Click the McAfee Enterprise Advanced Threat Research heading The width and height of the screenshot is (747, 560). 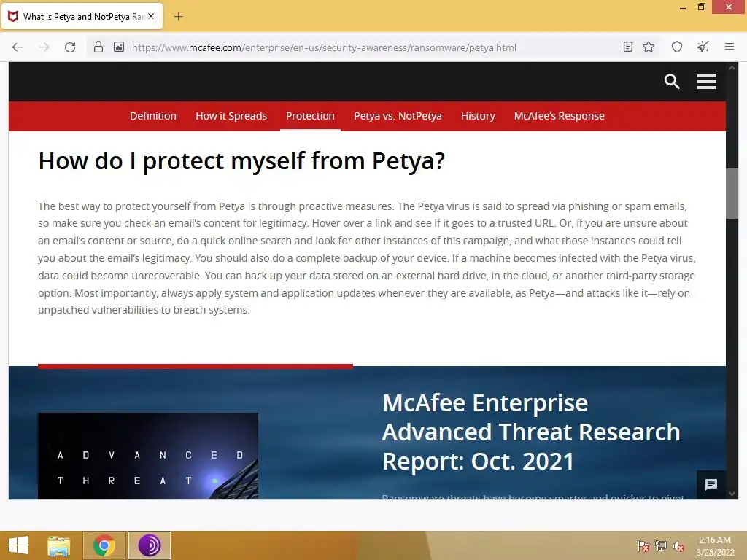pyautogui.click(x=531, y=432)
